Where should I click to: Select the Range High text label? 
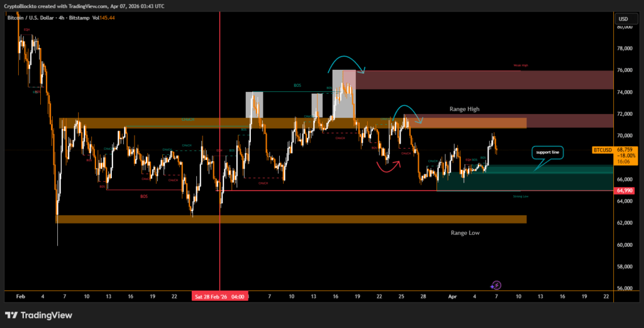coord(464,109)
